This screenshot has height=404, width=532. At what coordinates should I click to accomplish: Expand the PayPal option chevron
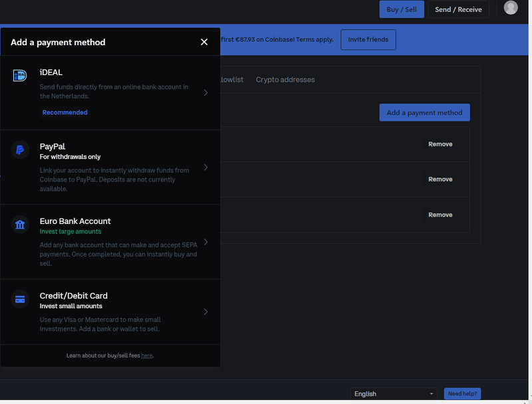pyautogui.click(x=205, y=167)
